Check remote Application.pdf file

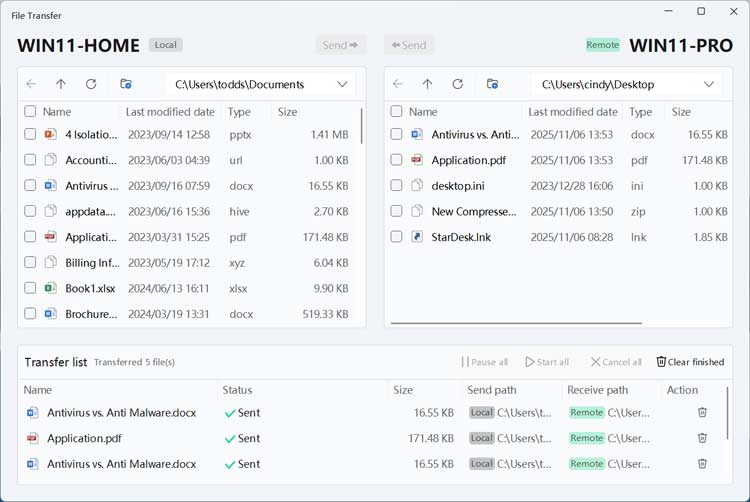click(x=396, y=160)
